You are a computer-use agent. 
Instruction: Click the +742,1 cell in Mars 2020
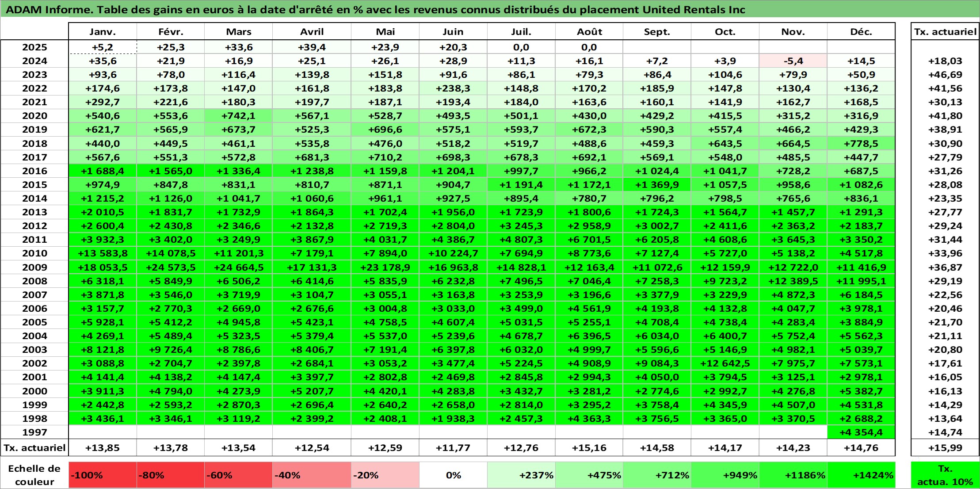[x=238, y=116]
